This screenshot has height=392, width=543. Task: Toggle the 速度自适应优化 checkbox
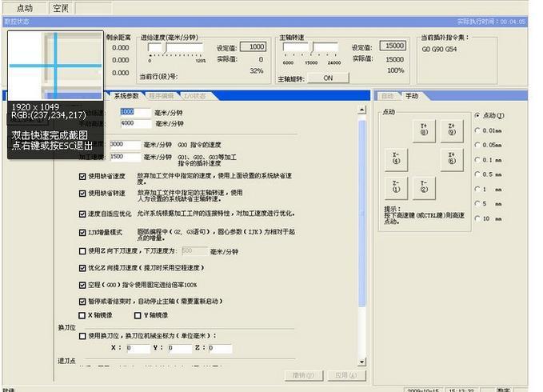(x=82, y=214)
